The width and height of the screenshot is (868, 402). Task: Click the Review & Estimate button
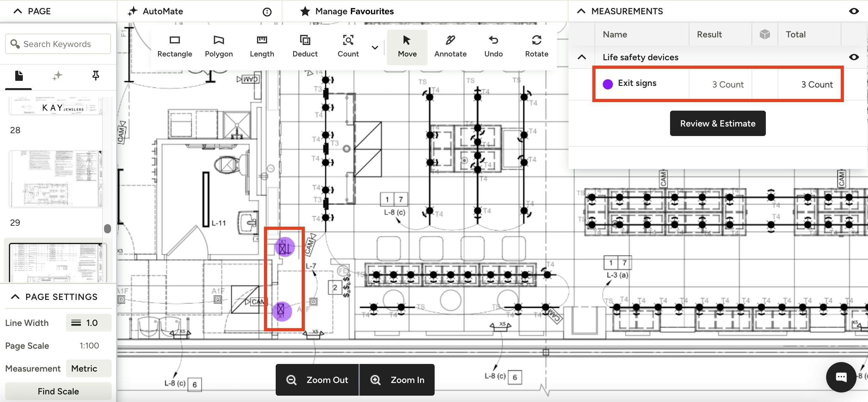[x=717, y=123]
